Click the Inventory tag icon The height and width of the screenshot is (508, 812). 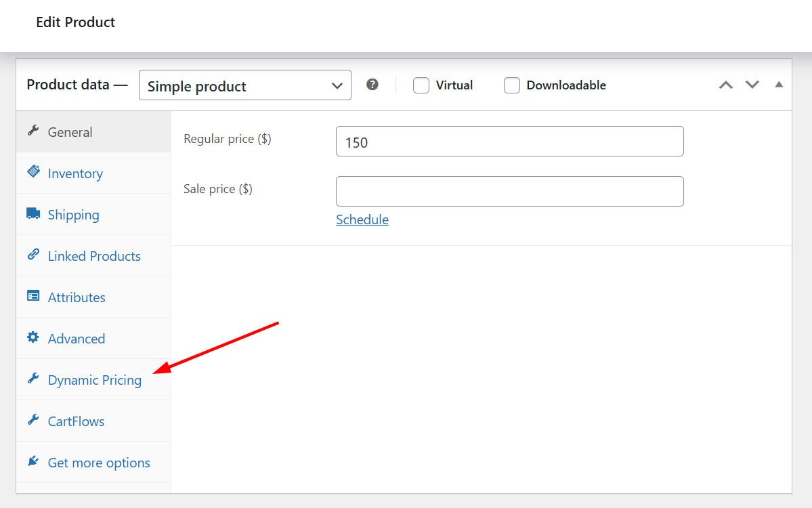point(33,172)
